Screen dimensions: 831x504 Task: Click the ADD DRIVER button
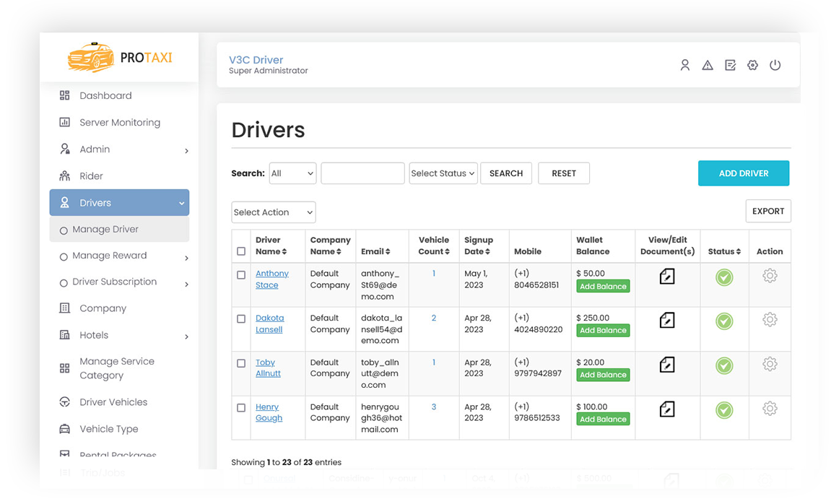point(744,173)
